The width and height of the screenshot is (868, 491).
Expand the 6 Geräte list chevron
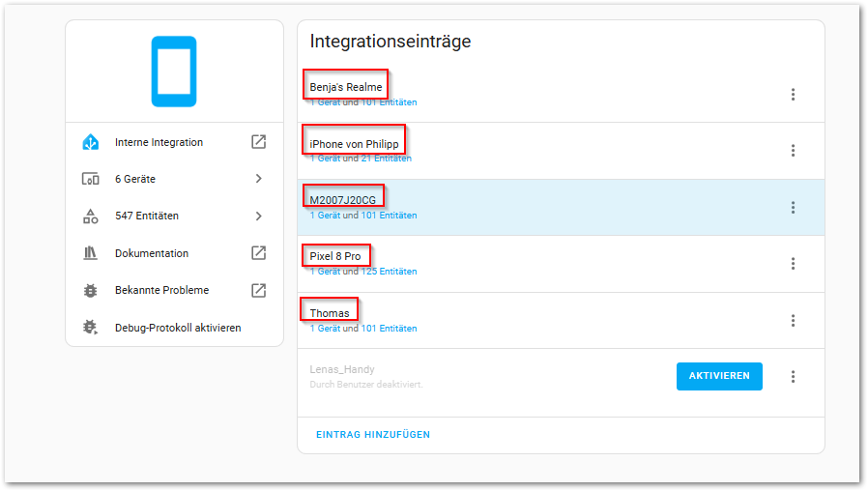pos(258,179)
